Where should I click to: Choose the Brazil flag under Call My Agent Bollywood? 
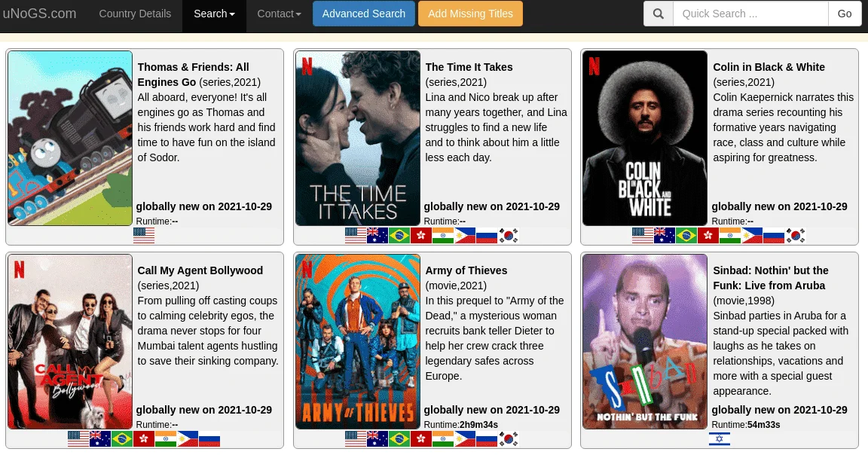click(x=122, y=439)
